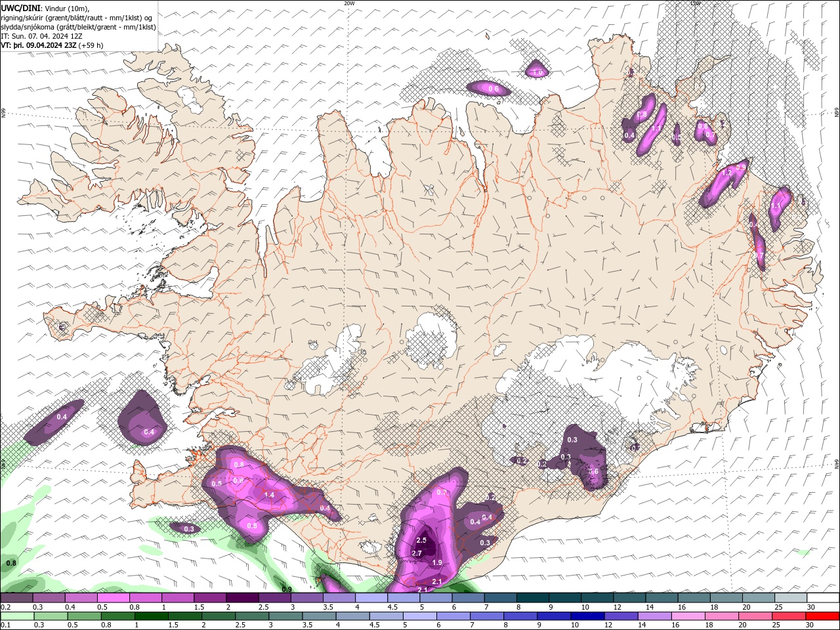Click the '30' label on the snow scale
840x630 pixels.
click(x=811, y=607)
